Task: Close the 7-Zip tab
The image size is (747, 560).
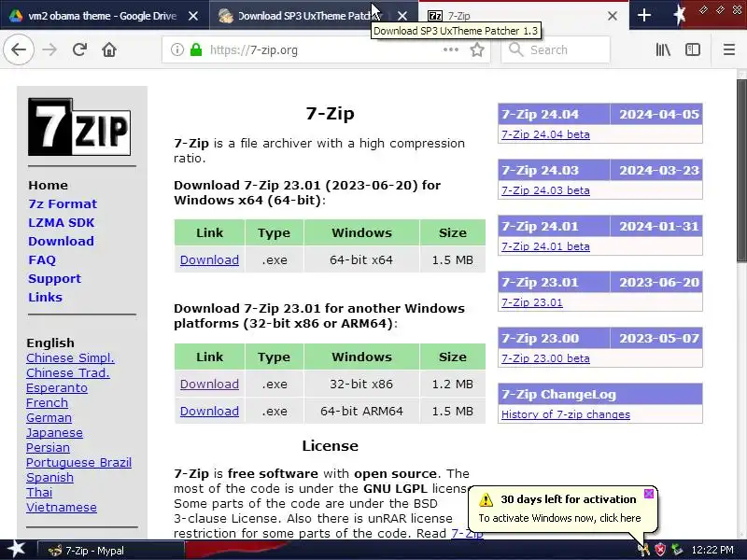Action: tap(613, 16)
